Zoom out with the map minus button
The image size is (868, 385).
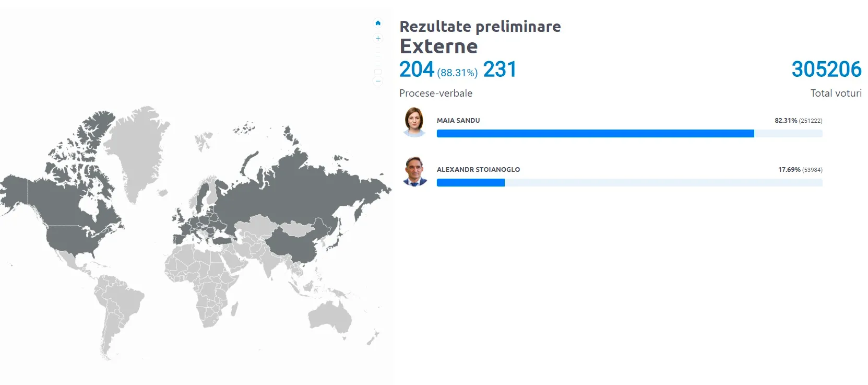[378, 81]
